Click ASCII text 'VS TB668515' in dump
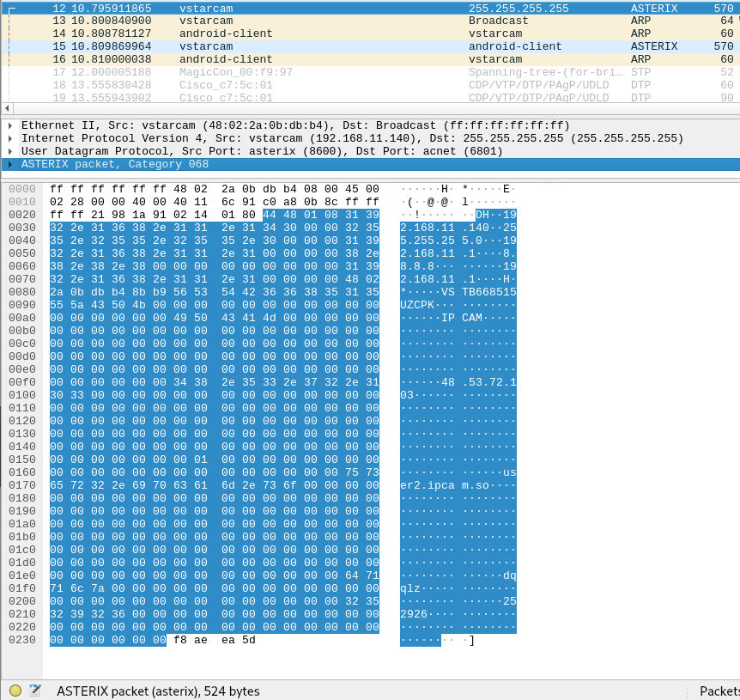The width and height of the screenshot is (740, 700). [x=478, y=292]
